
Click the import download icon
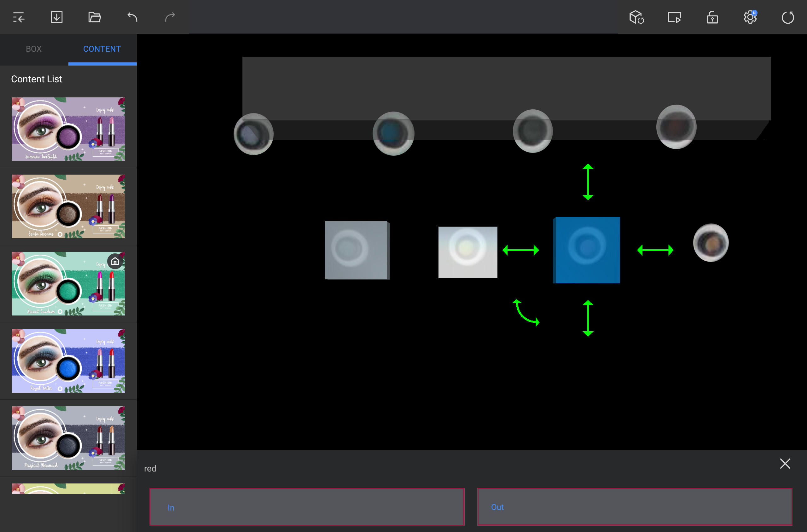(x=57, y=17)
